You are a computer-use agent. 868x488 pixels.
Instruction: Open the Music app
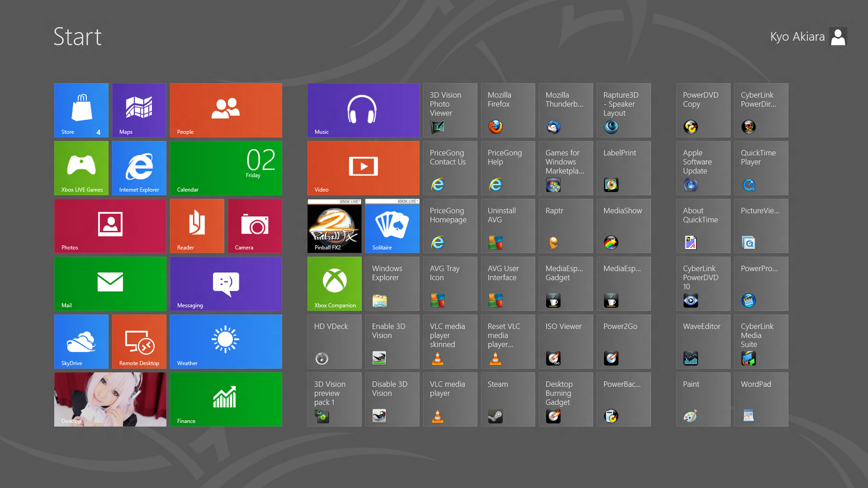[363, 110]
